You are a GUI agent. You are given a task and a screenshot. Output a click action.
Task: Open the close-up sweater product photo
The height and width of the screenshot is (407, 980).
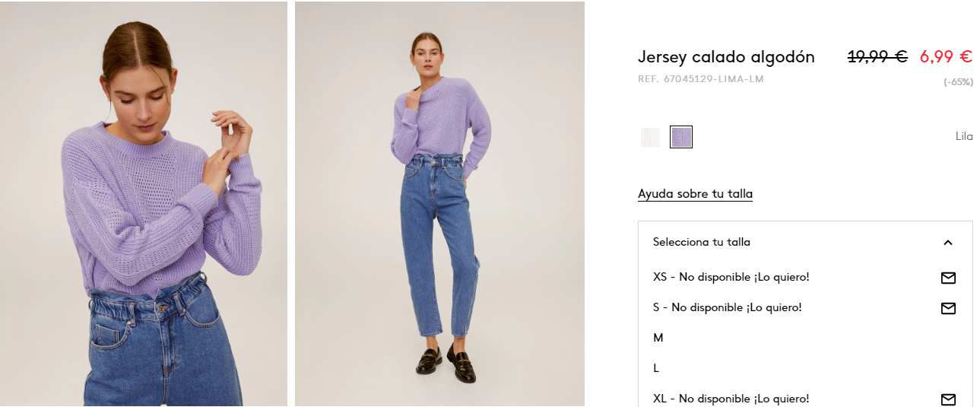pos(144,203)
